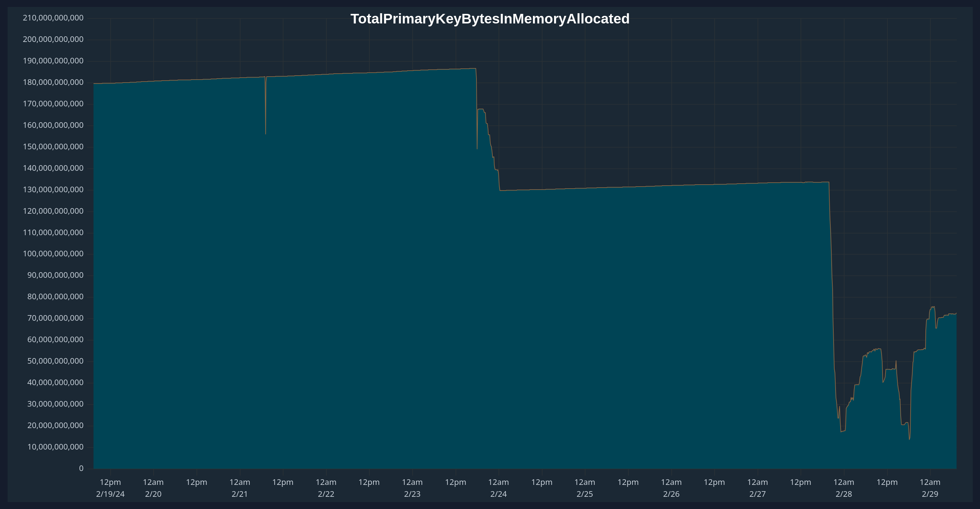Screen dimensions: 980x509
Task: Click the 2/21 date tick label
Action: [240, 494]
